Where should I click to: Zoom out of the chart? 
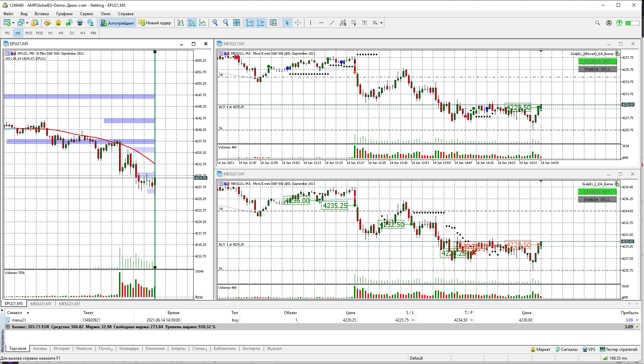click(x=226, y=23)
